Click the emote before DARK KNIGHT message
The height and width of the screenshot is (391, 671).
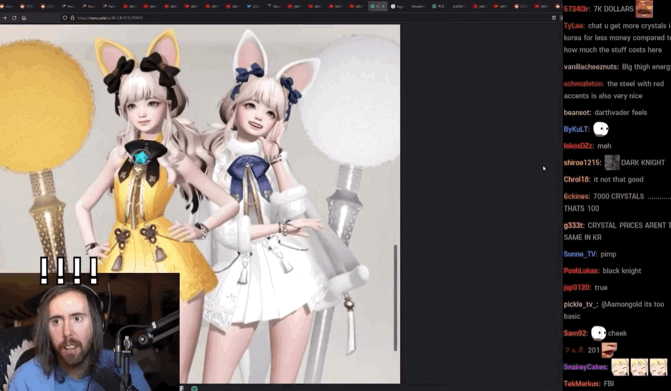coord(612,163)
